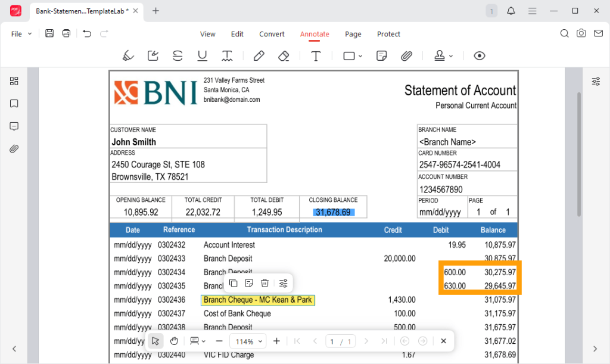Close the Bank-Statement document tab
This screenshot has width=610, height=364.
135,11
